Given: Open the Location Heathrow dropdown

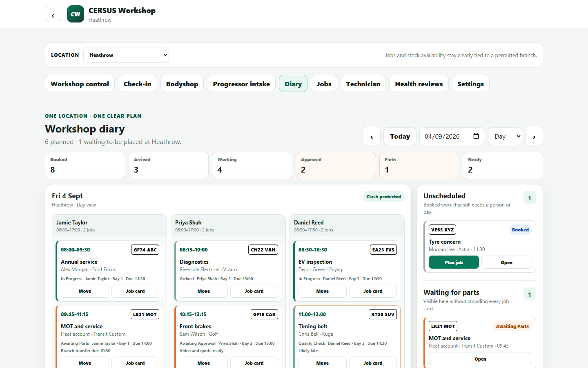Looking at the screenshot, I should pos(126,55).
